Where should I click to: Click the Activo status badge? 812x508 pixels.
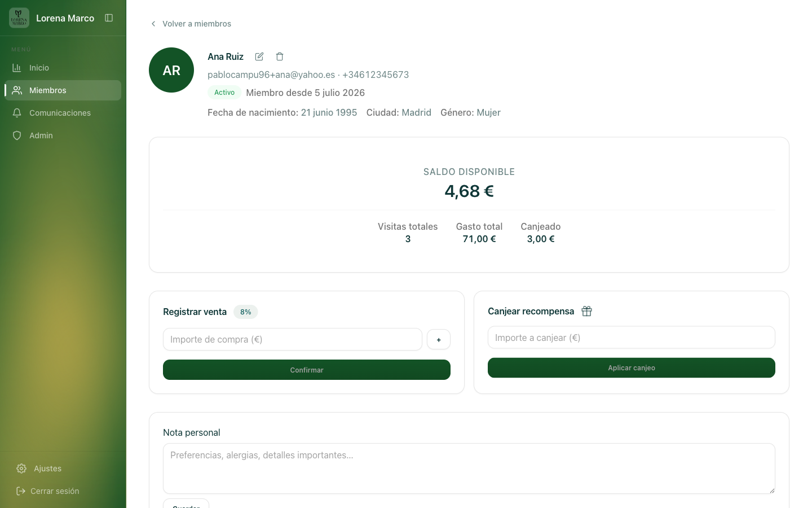[224, 93]
